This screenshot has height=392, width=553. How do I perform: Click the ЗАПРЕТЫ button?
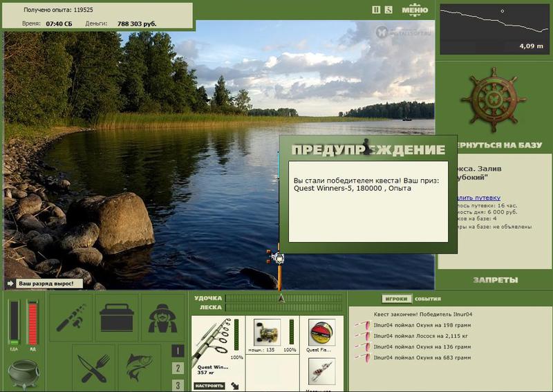click(x=496, y=280)
